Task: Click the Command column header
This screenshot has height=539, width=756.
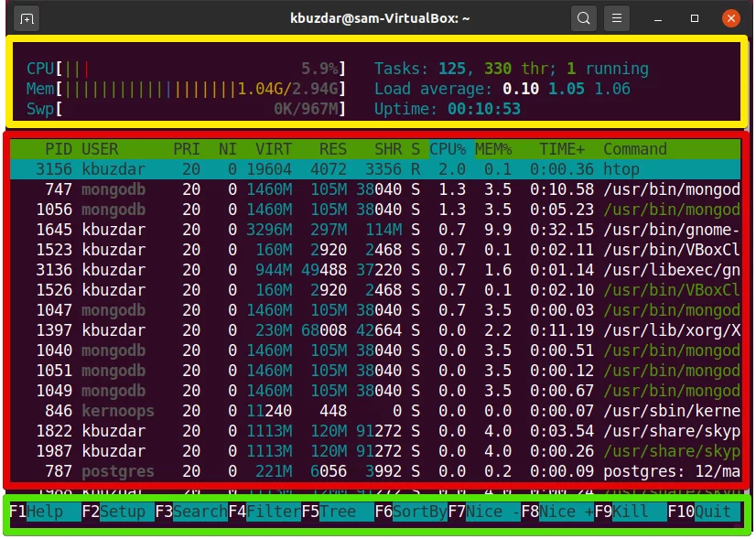Action: pyautogui.click(x=635, y=149)
